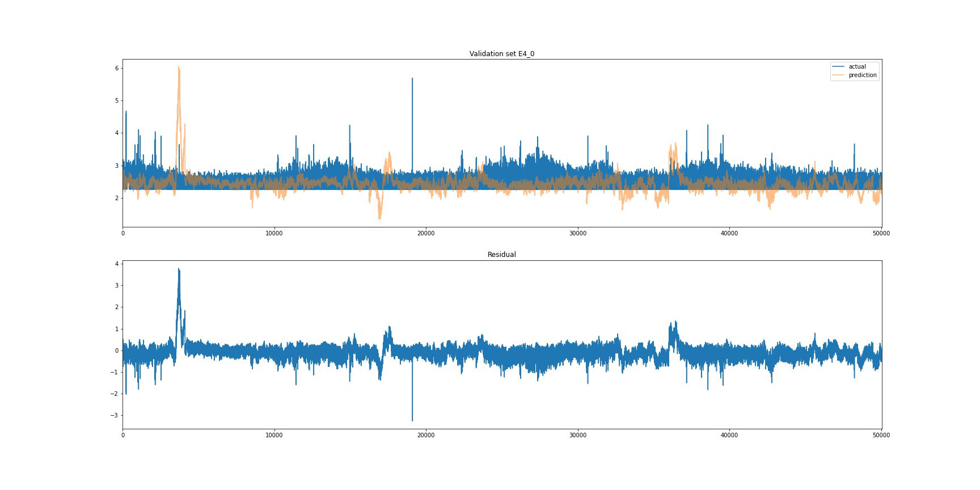This screenshot has height=490, width=980.
Task: Click the residual's highest peak near 3.8
Action: [179, 269]
